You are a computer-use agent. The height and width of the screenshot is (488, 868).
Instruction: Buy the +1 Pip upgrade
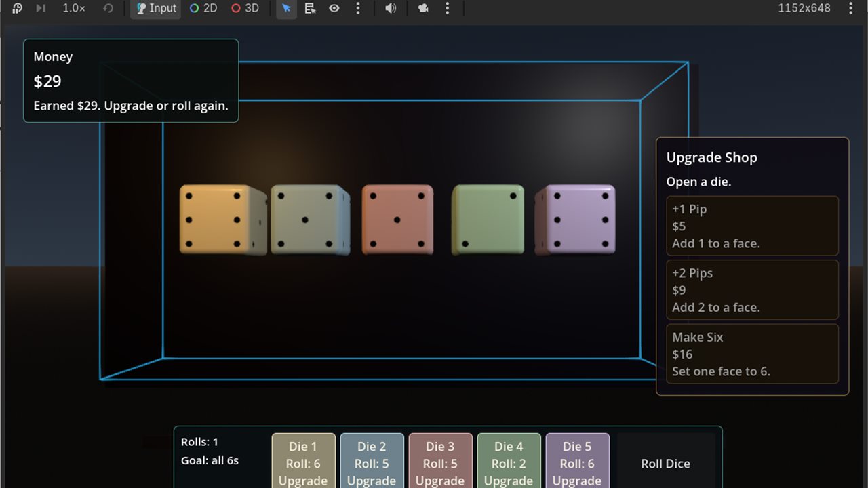[753, 226]
